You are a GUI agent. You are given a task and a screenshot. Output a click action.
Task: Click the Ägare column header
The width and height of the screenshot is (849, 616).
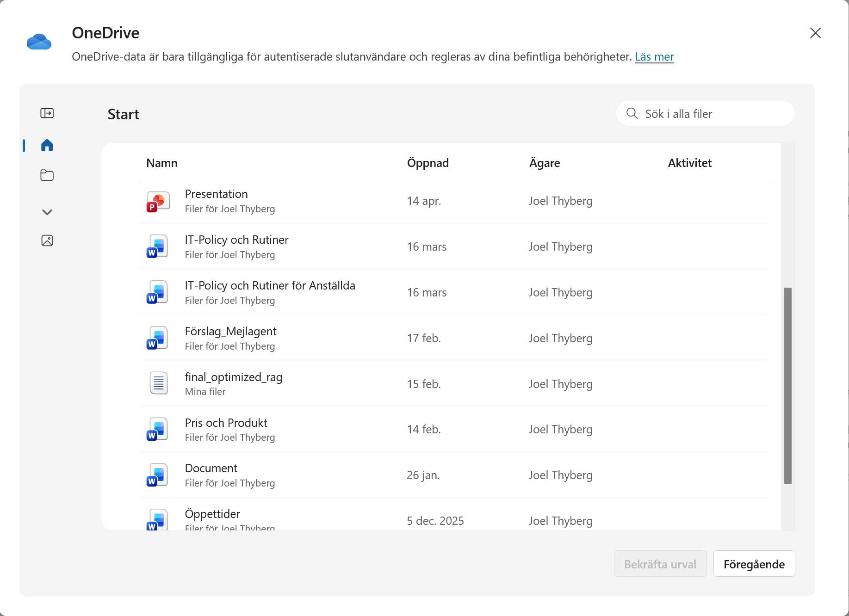click(545, 163)
